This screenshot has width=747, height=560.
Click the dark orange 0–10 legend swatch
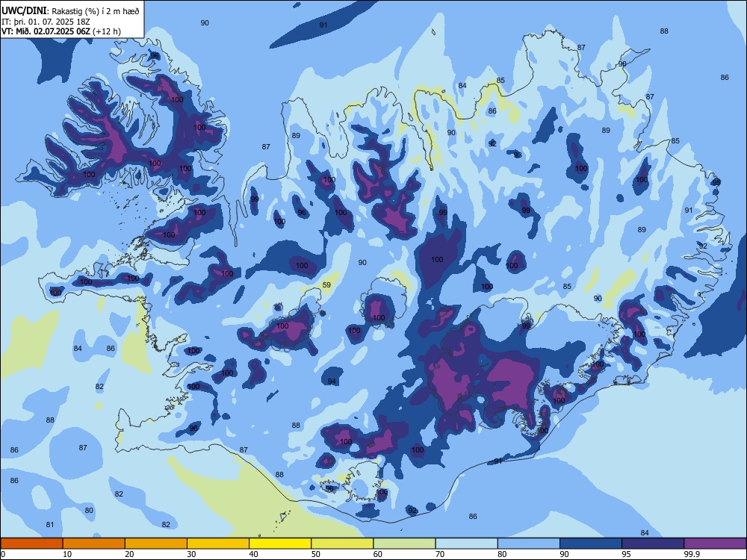31,544
